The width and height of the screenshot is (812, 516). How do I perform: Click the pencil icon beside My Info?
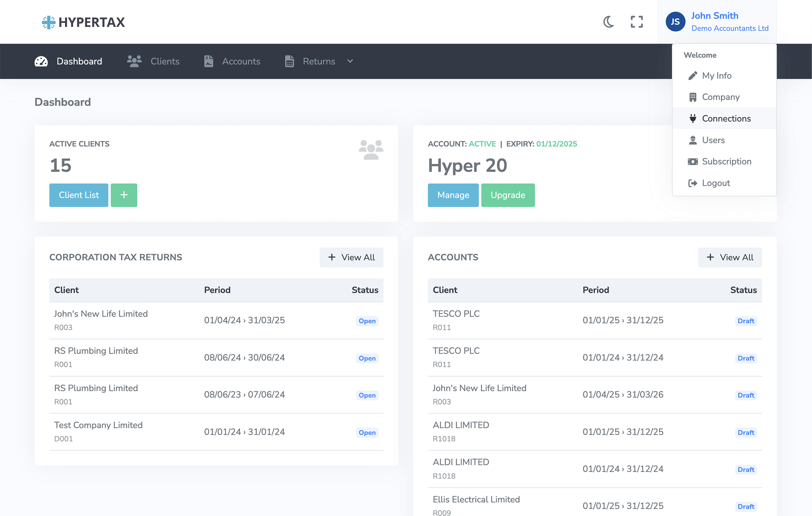[692, 76]
